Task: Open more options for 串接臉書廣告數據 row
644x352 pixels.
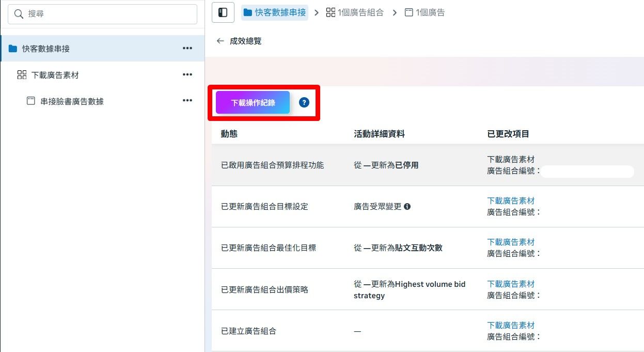Action: coord(187,101)
